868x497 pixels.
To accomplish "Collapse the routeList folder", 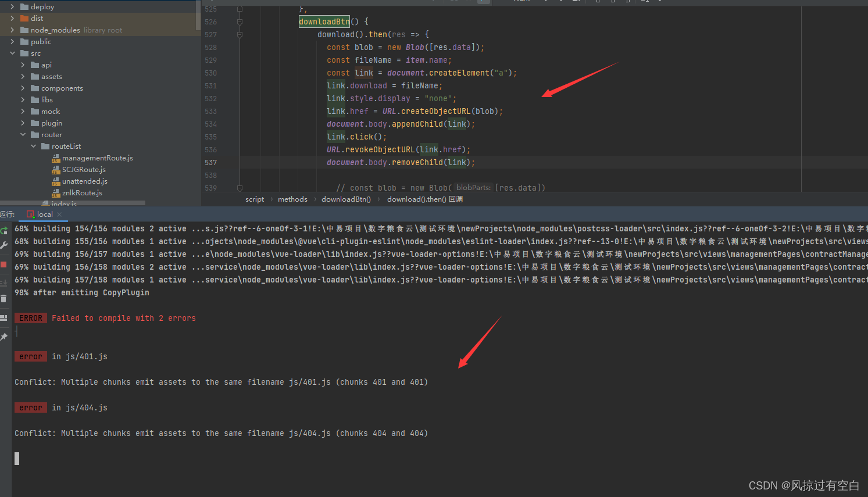I will pyautogui.click(x=33, y=146).
